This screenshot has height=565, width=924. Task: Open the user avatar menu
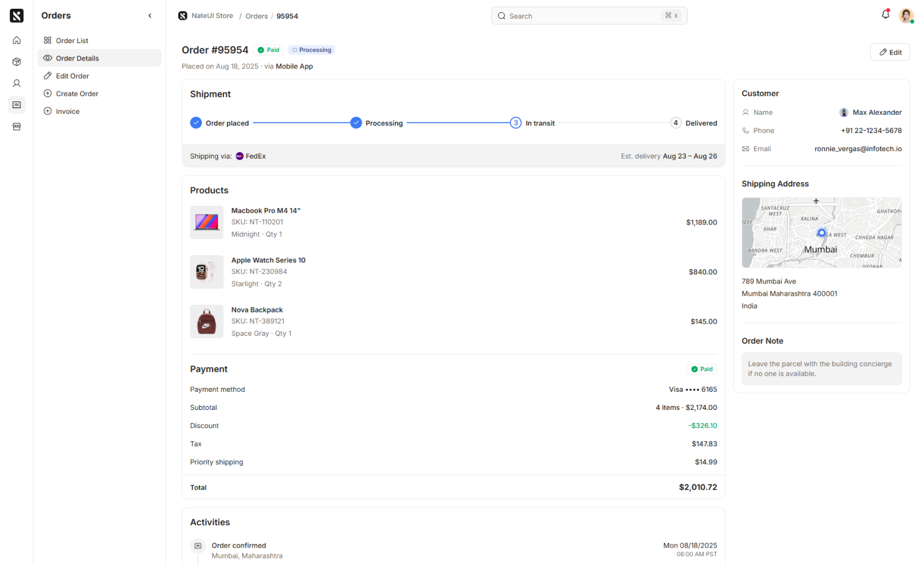(906, 16)
